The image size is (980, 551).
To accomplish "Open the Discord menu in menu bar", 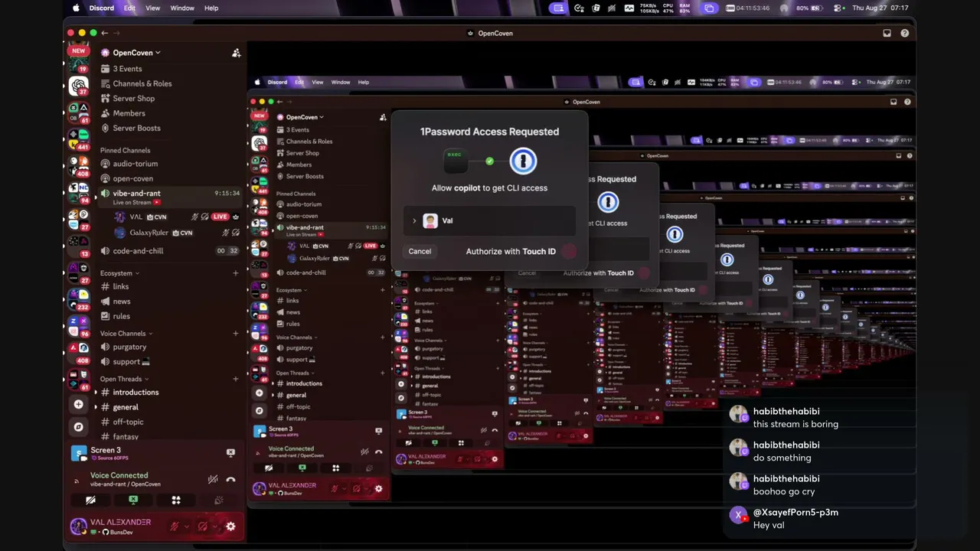I will click(102, 8).
